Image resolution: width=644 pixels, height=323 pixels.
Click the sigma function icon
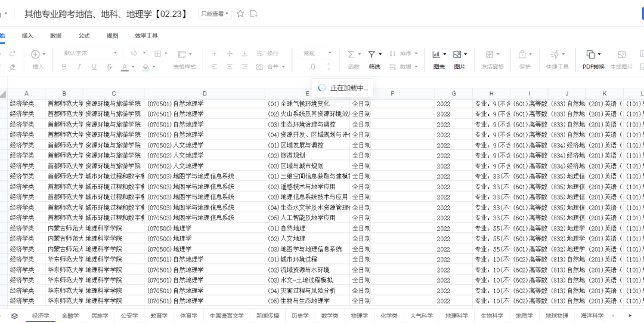pyautogui.click(x=351, y=54)
